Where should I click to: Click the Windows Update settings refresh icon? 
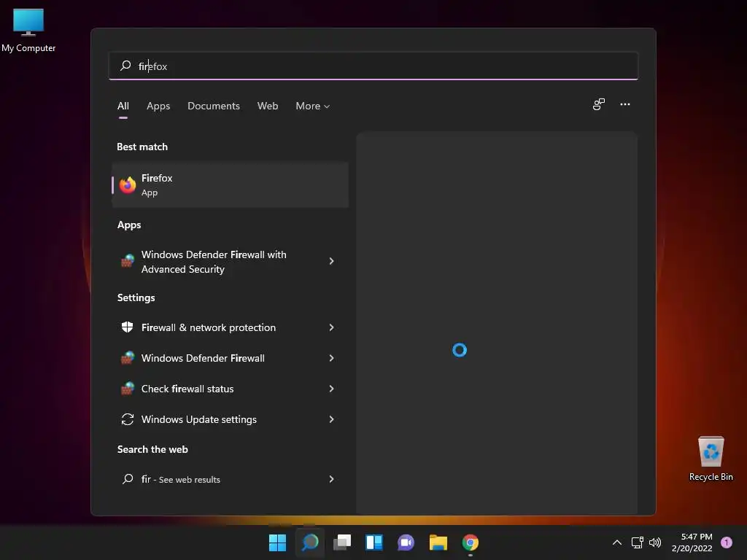click(127, 419)
